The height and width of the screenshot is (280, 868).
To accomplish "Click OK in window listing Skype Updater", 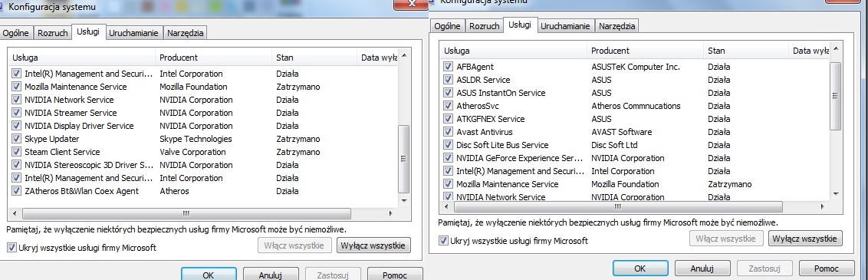I will [209, 275].
